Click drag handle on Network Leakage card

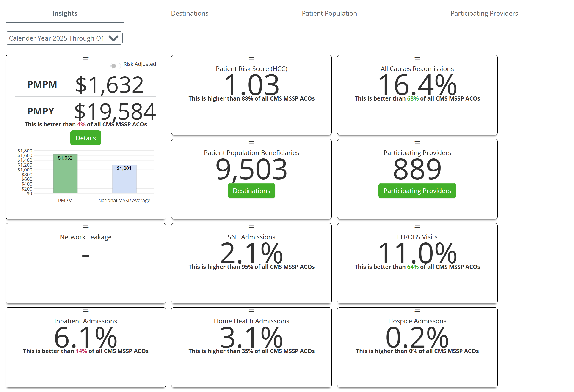(x=86, y=226)
